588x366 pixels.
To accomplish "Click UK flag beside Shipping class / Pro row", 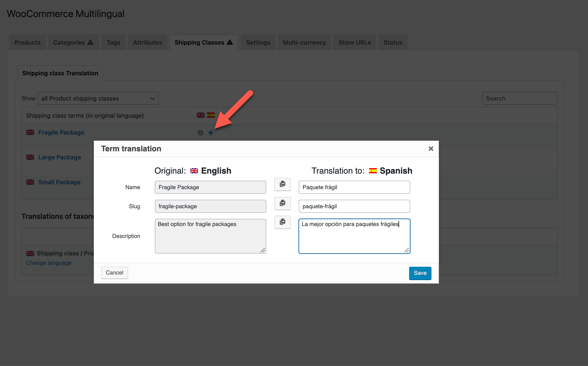I will coord(30,253).
